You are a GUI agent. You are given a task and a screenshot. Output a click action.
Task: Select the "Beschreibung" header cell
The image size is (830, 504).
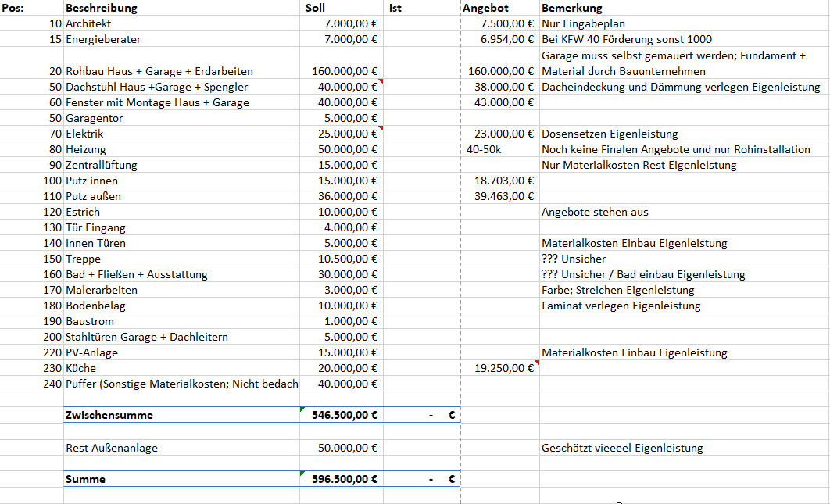(102, 8)
